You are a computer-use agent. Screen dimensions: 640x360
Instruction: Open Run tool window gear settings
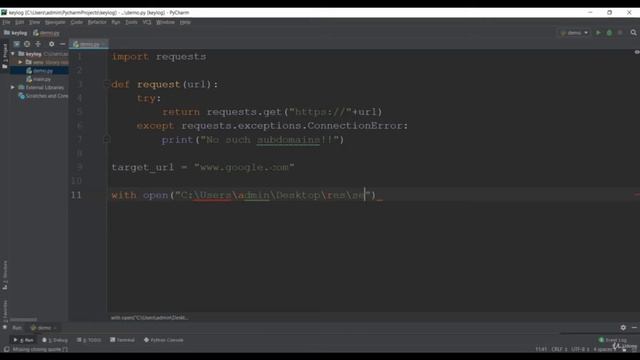[x=623, y=327]
